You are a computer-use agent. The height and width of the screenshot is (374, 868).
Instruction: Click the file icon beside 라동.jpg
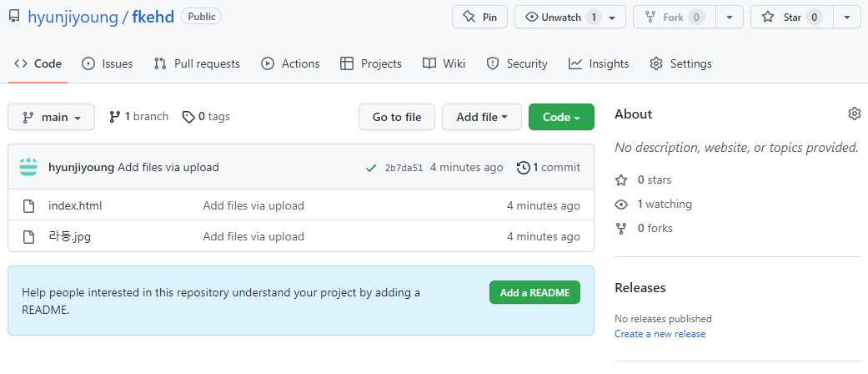point(28,236)
